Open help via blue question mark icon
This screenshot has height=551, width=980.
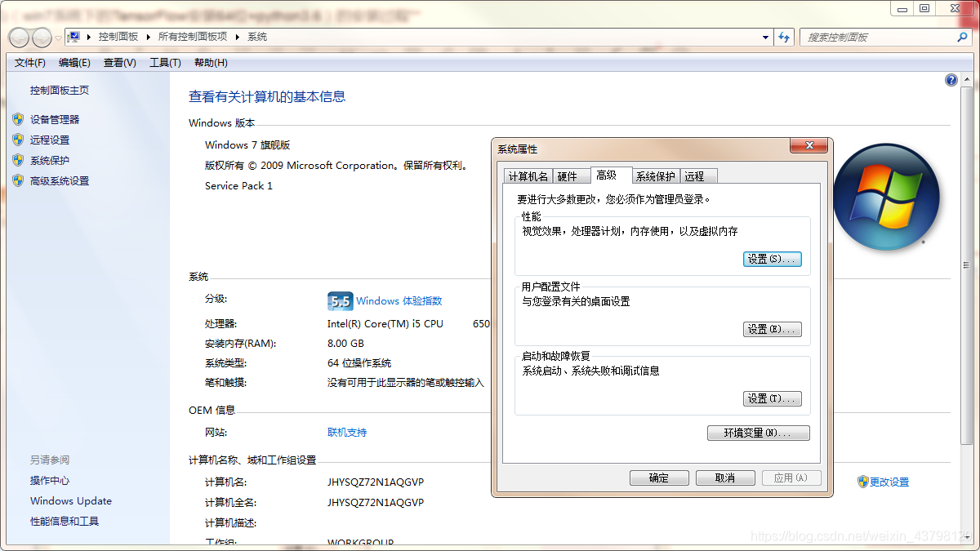coord(951,80)
